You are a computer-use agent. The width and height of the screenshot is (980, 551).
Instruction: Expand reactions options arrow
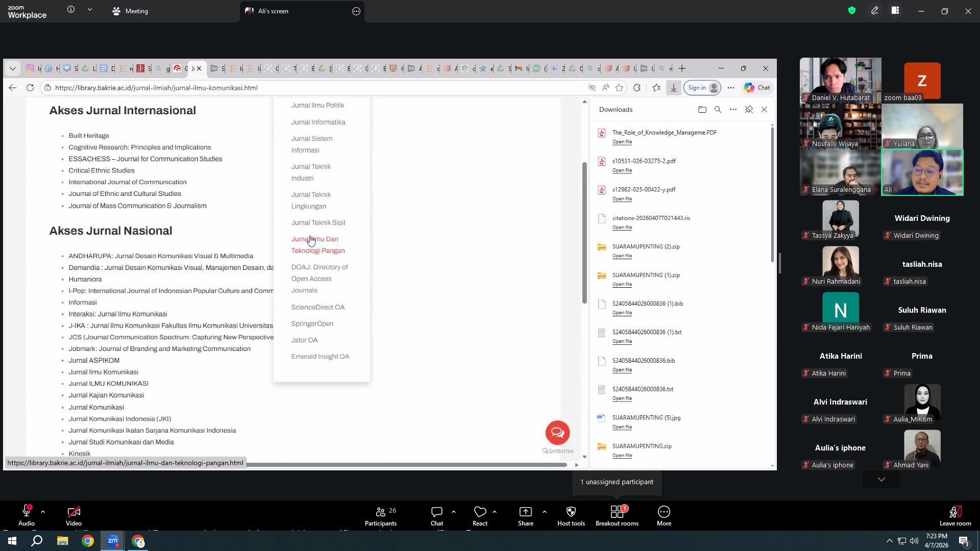click(x=495, y=511)
